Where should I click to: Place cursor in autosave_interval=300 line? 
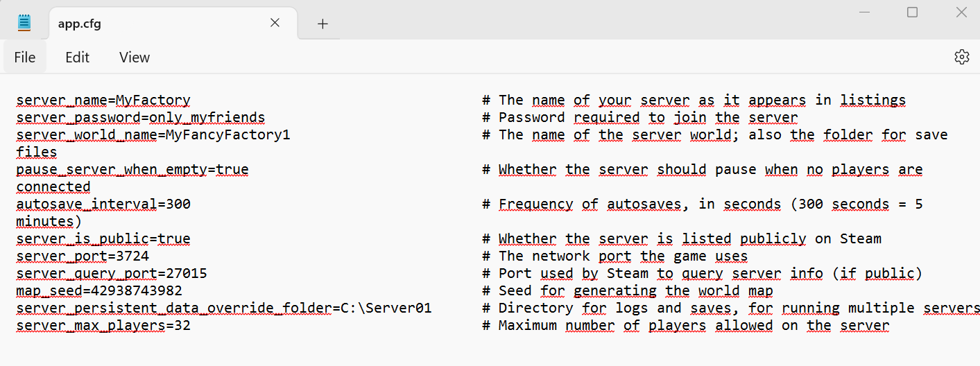point(103,204)
